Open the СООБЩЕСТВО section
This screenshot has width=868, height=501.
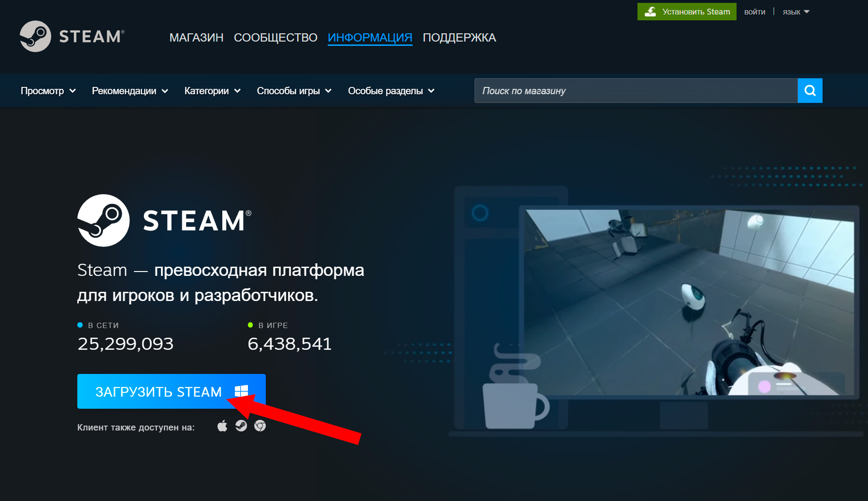(275, 38)
